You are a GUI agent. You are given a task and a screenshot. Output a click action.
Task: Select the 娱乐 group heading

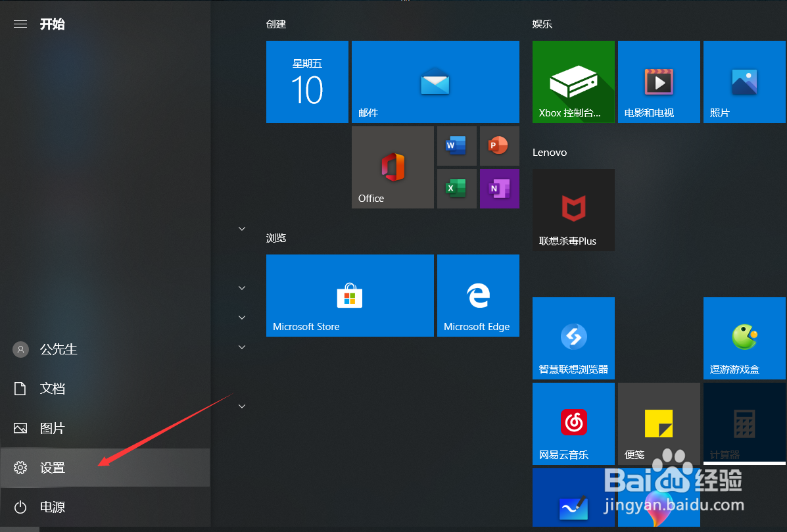coord(542,24)
